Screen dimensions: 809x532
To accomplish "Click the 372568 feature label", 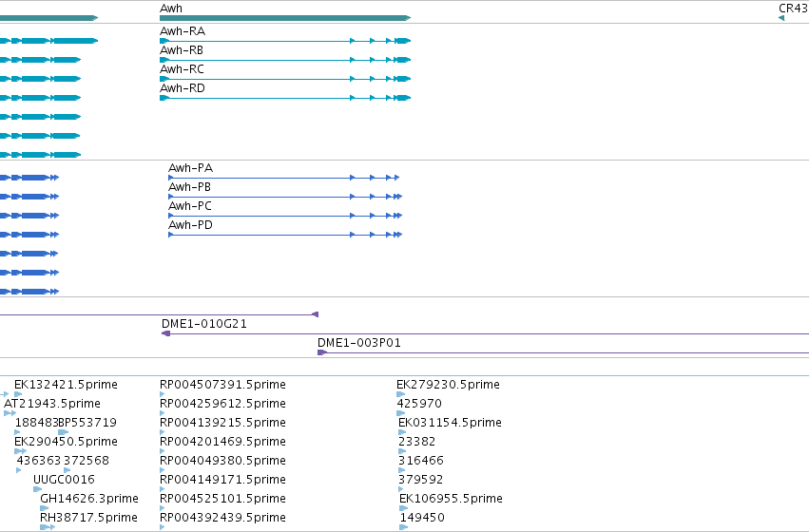I will (x=87, y=461).
